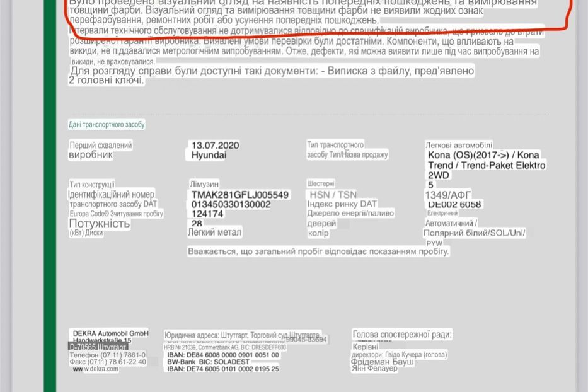Select mileage reading 124174
The image size is (588, 392).
[x=207, y=214]
